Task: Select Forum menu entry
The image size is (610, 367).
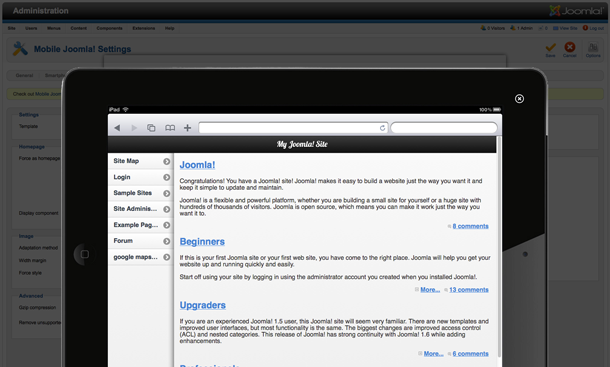Action: click(x=140, y=241)
